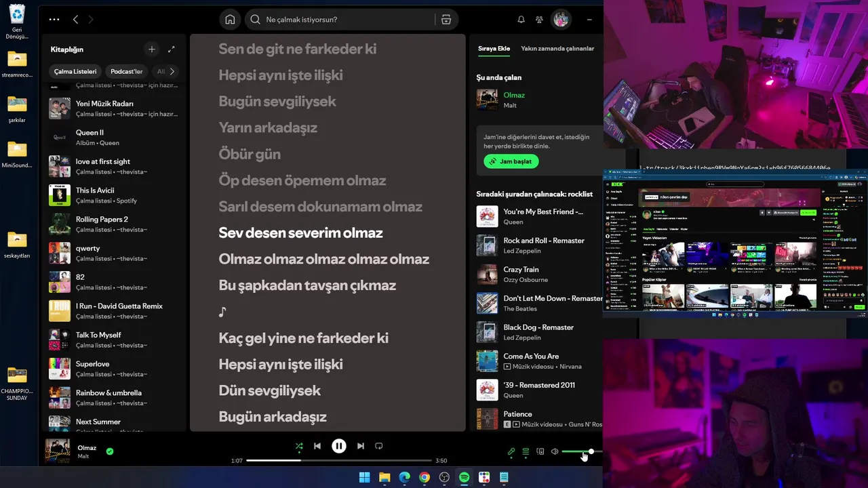Open the Spotify three-dots menu
The height and width of the screenshot is (488, 868).
[54, 20]
